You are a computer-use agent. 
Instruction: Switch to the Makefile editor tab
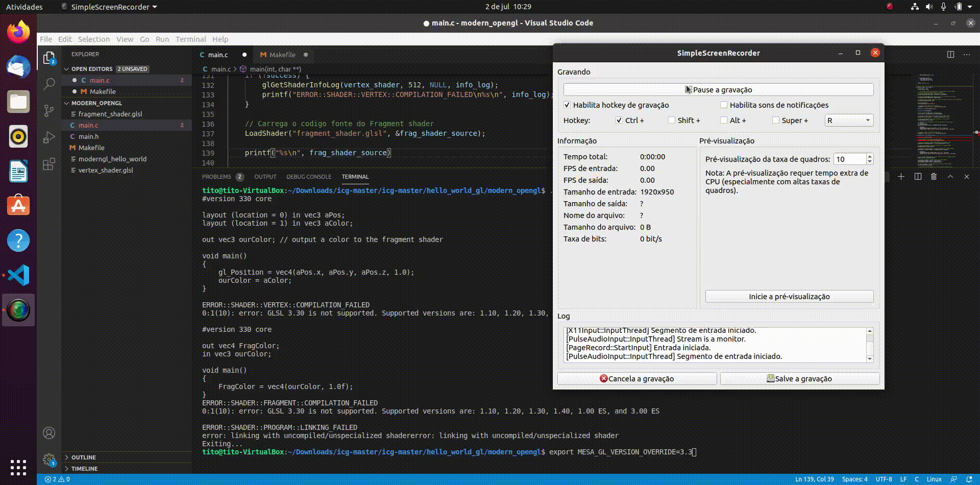[x=282, y=55]
